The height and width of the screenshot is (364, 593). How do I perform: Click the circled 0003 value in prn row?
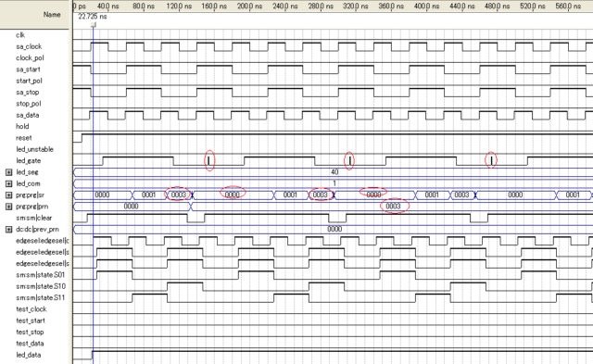[393, 207]
